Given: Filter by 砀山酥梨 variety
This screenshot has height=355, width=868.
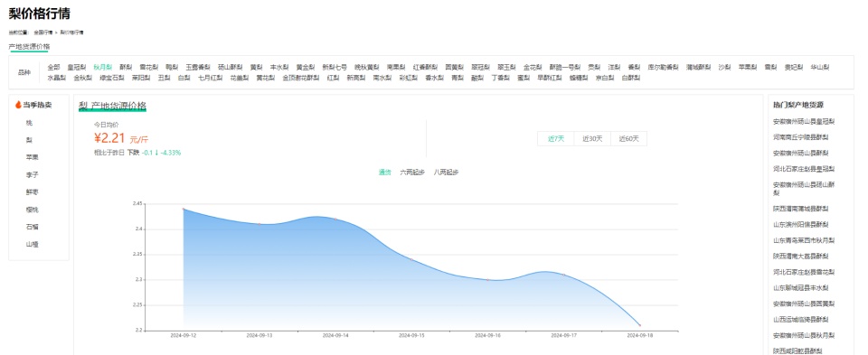Looking at the screenshot, I should (231, 67).
